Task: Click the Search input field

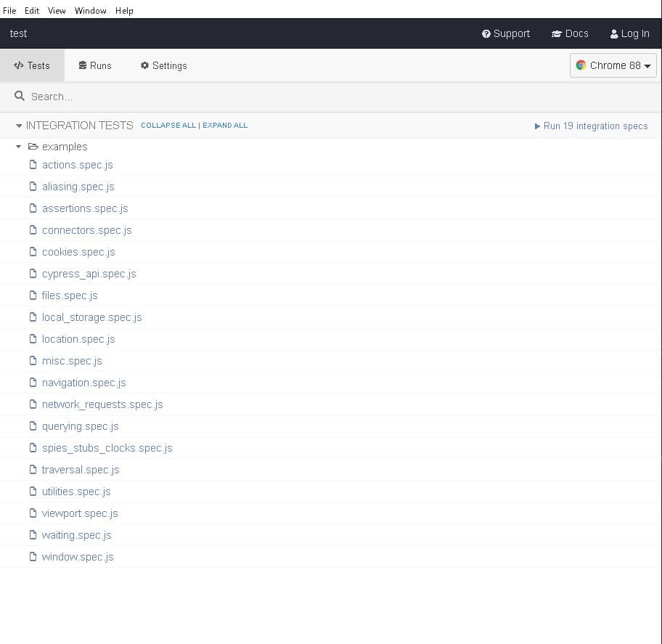Action: (331, 97)
